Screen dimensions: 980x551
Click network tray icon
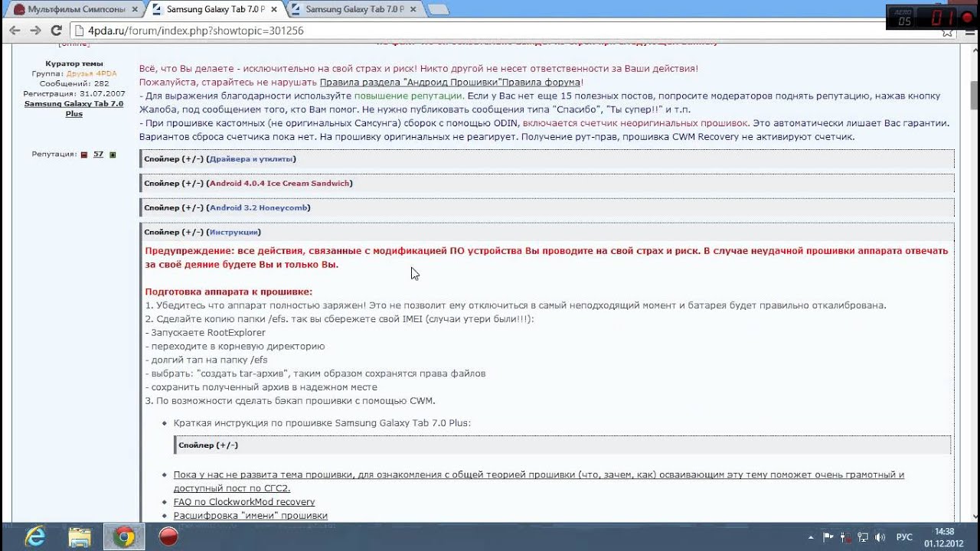[862, 537]
